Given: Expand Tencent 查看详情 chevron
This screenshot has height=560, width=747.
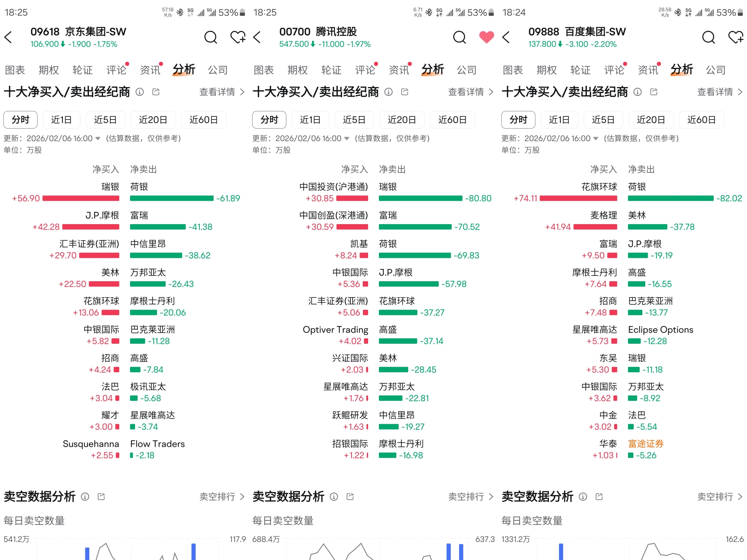Looking at the screenshot, I should tap(491, 92).
